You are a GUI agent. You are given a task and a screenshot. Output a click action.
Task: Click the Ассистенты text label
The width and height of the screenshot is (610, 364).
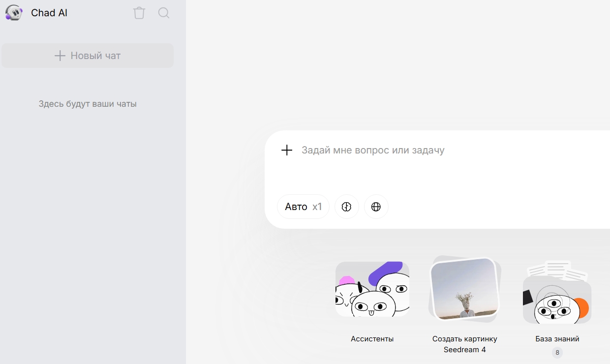pyautogui.click(x=372, y=339)
